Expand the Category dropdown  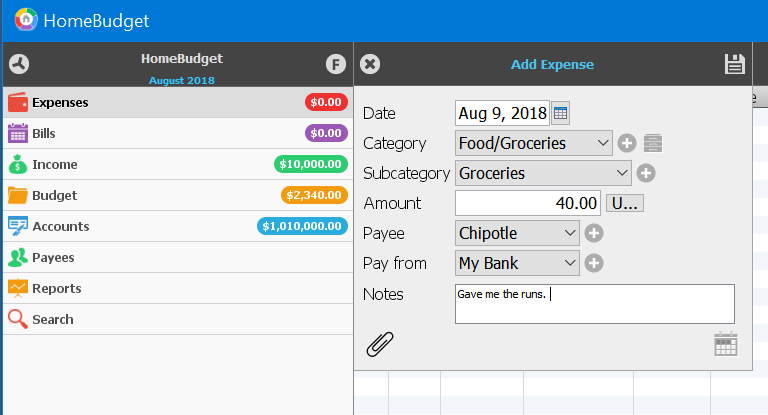point(533,143)
